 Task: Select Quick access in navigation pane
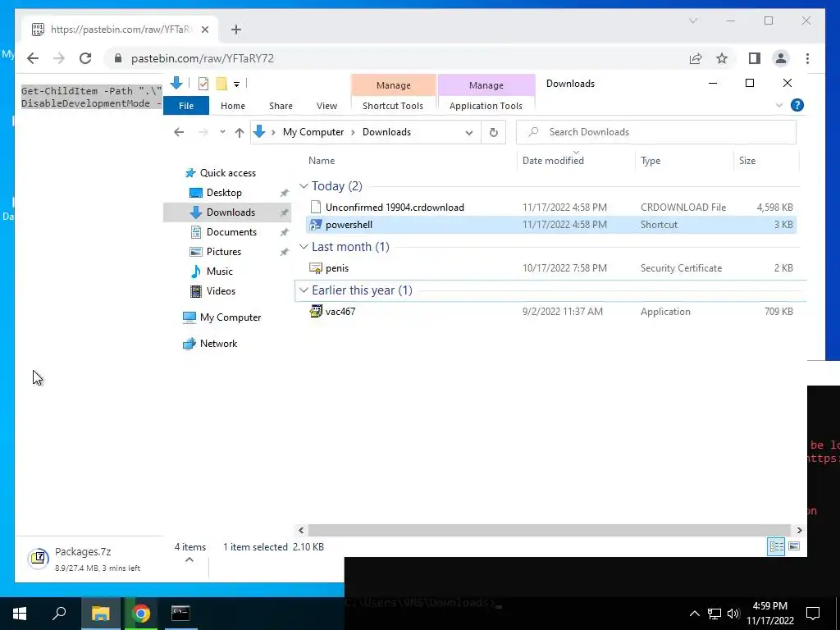[228, 173]
